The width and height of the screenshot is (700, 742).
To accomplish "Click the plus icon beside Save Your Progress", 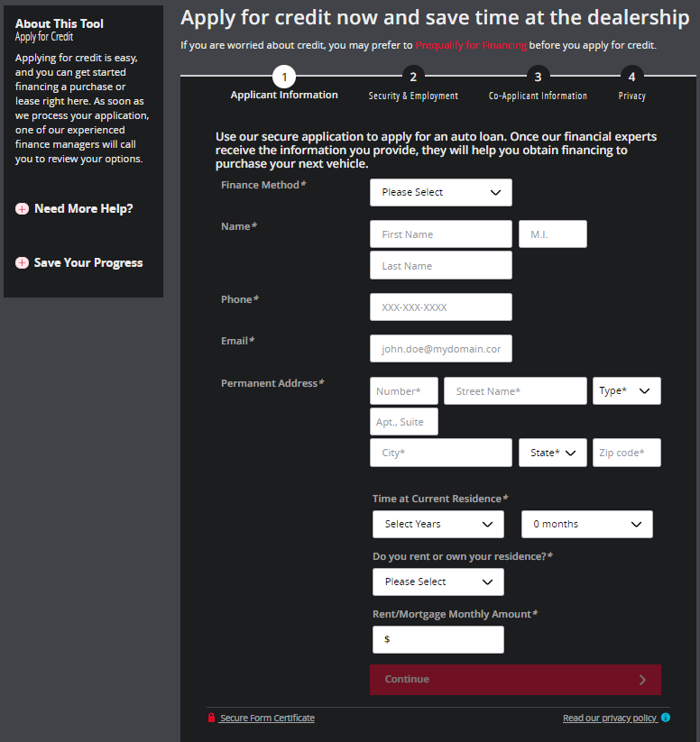I will (23, 263).
